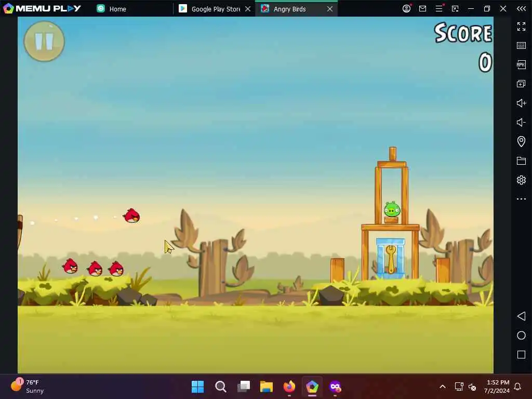Tap the Android back button
The width and height of the screenshot is (532, 399).
pos(521,316)
